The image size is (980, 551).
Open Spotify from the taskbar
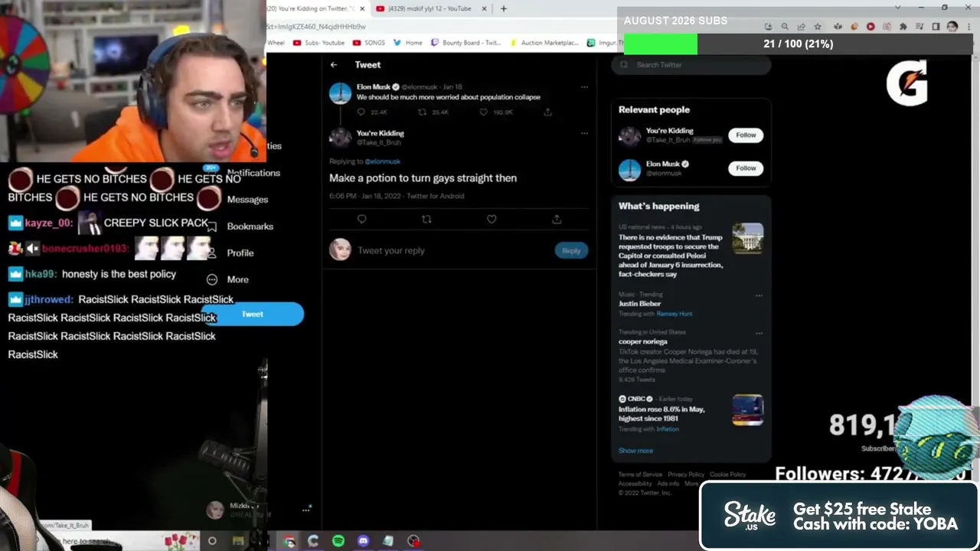coord(338,541)
